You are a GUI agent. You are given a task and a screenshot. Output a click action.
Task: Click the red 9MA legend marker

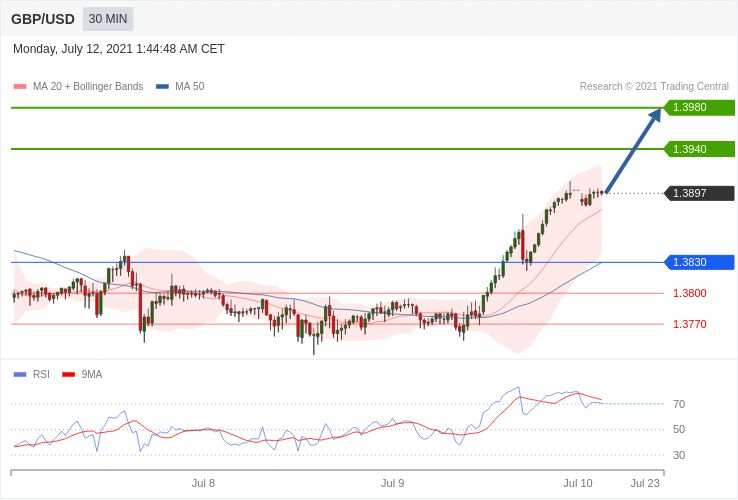coord(68,374)
